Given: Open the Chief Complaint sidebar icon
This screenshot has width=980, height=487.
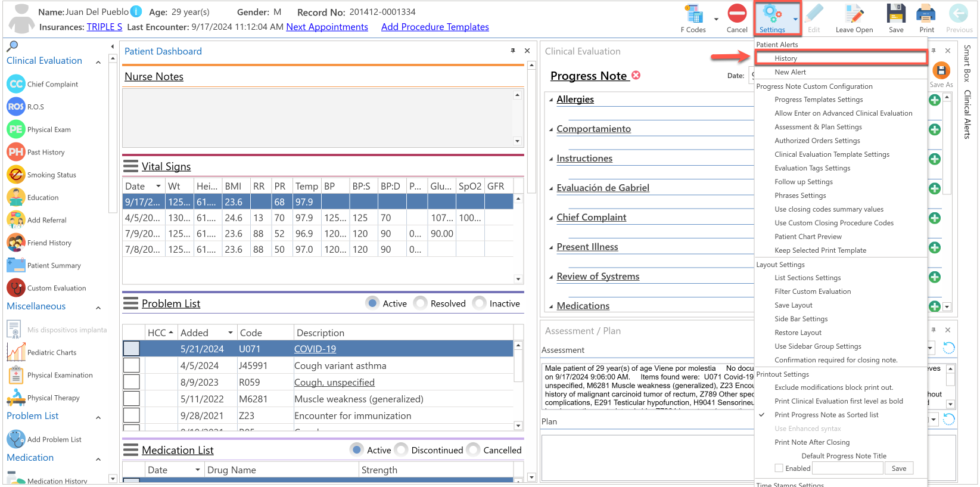Looking at the screenshot, I should [16, 84].
